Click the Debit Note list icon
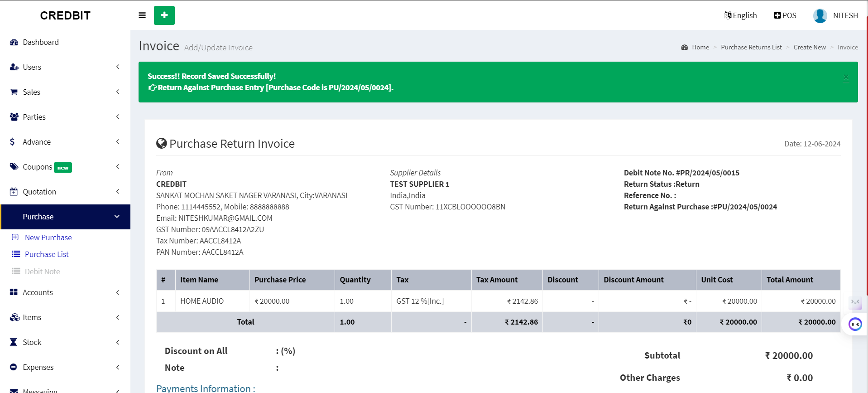 16,271
